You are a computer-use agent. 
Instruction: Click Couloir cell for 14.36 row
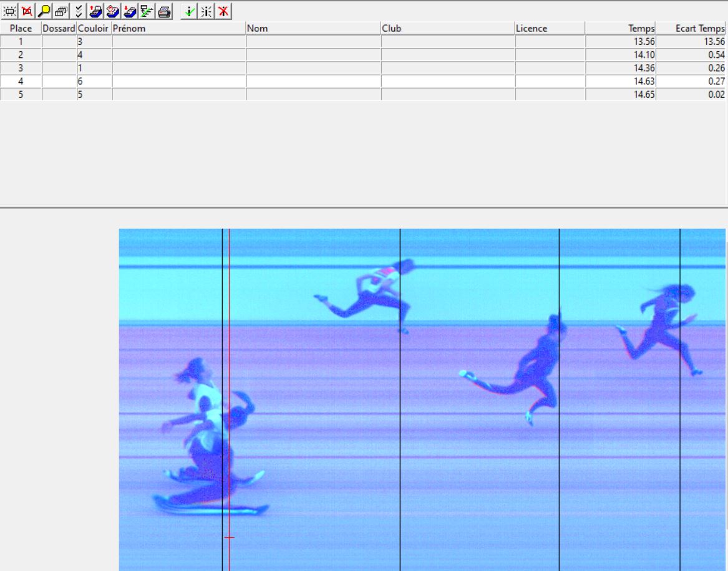[x=94, y=68]
